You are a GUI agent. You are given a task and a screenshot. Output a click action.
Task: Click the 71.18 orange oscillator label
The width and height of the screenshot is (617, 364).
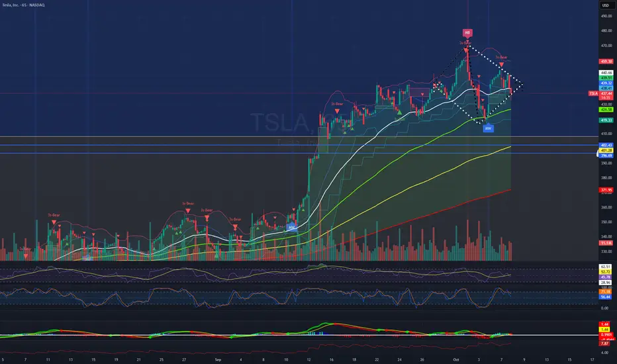(x=606, y=292)
